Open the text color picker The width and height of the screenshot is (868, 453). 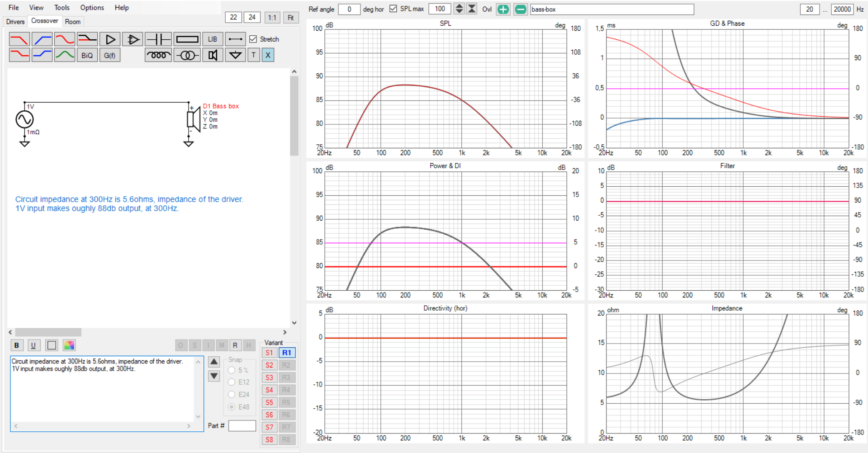coord(69,345)
